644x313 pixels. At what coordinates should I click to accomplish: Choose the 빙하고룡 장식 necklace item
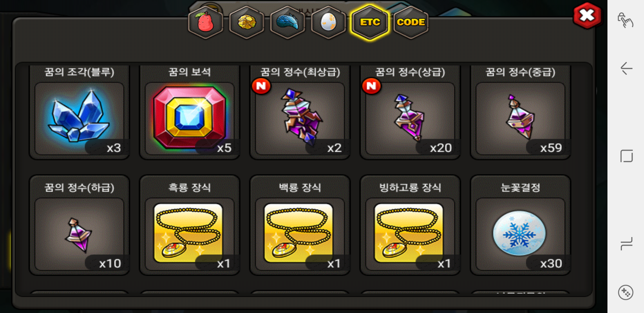pyautogui.click(x=410, y=225)
